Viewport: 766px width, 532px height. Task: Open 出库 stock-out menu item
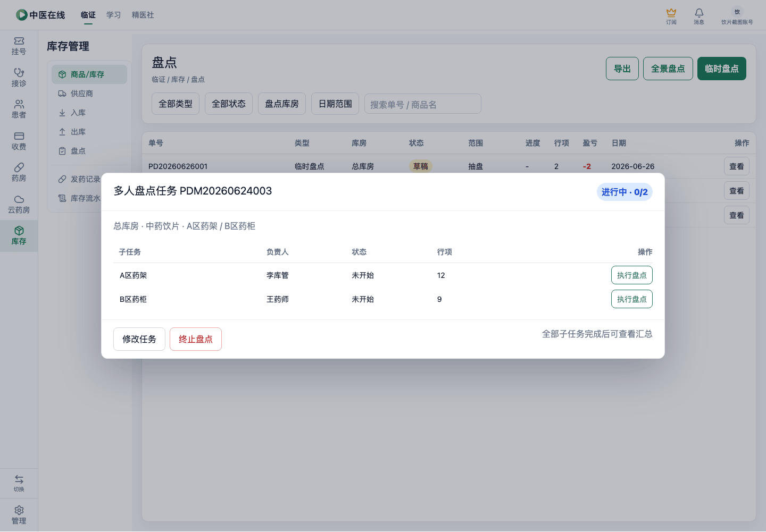tap(89, 132)
